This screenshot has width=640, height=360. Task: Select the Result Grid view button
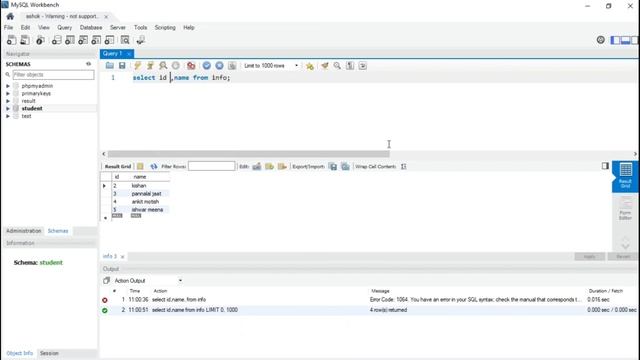click(625, 176)
